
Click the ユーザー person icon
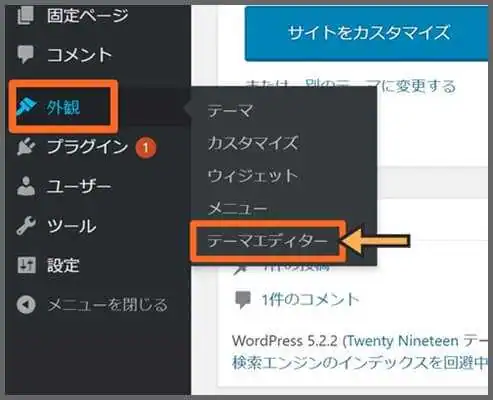coord(26,186)
